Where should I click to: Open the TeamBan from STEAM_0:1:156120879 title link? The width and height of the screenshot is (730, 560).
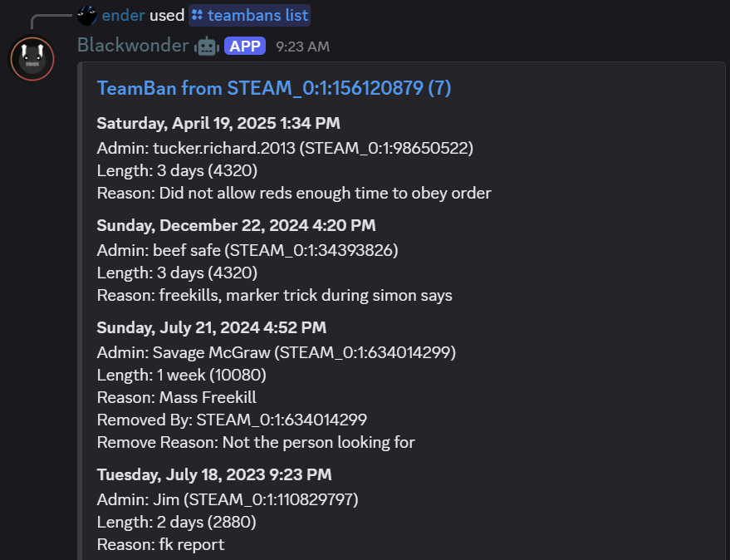tap(274, 88)
